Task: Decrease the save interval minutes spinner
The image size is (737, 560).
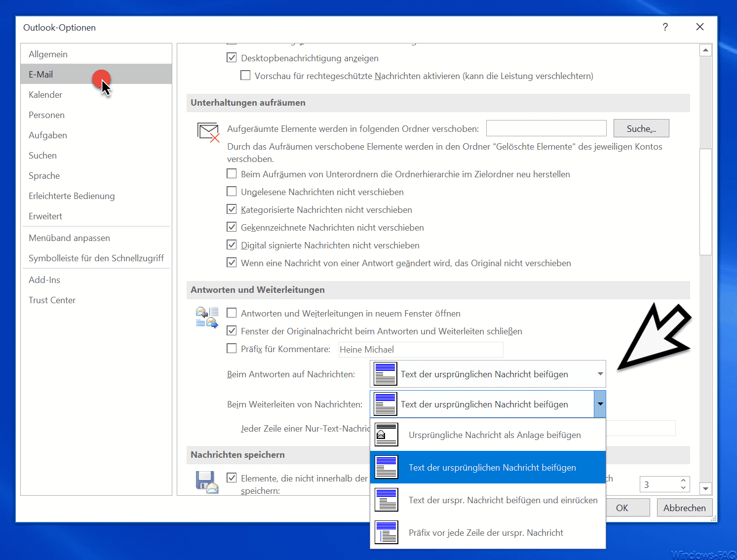Action: pos(683,488)
